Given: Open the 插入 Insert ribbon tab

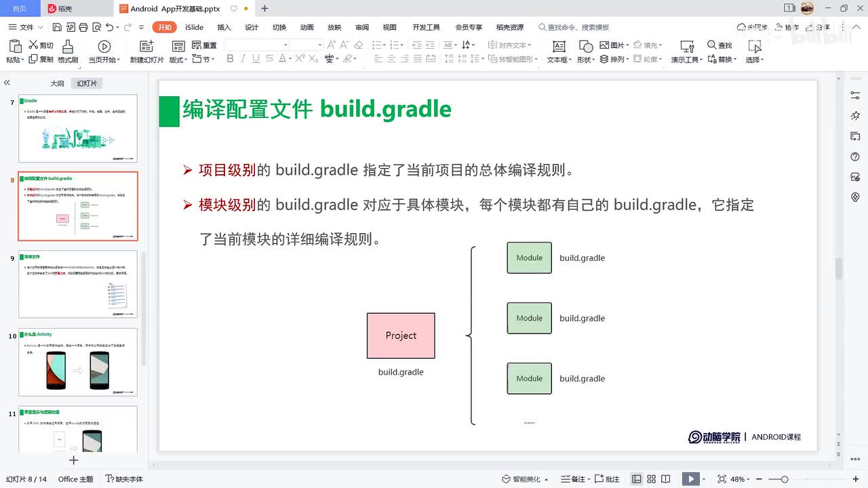Looking at the screenshot, I should tap(224, 27).
